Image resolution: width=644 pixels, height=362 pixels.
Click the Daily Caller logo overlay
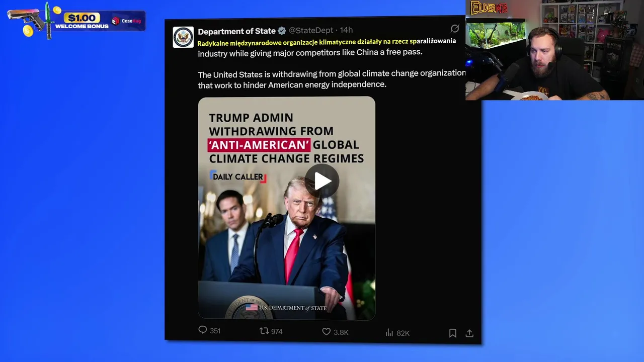(238, 176)
